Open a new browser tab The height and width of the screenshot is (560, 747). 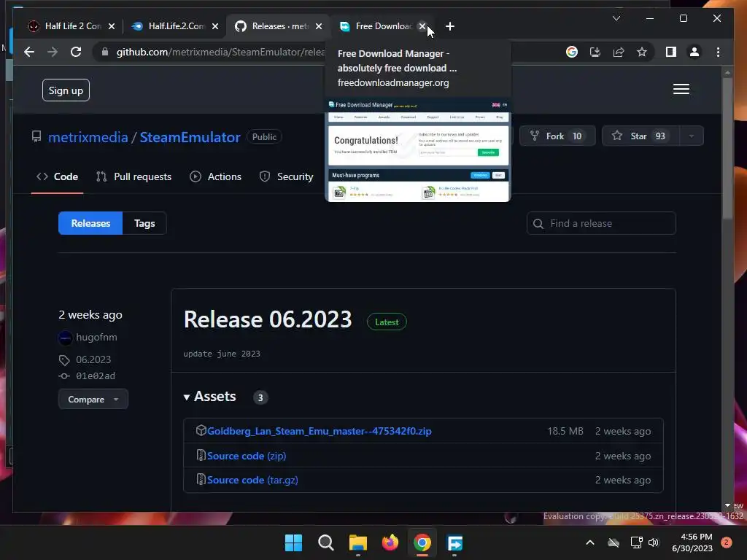click(x=449, y=26)
